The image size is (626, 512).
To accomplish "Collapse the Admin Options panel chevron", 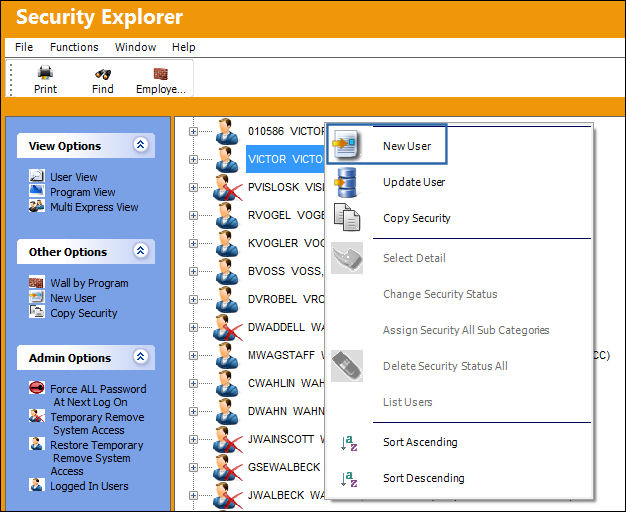I will point(141,357).
